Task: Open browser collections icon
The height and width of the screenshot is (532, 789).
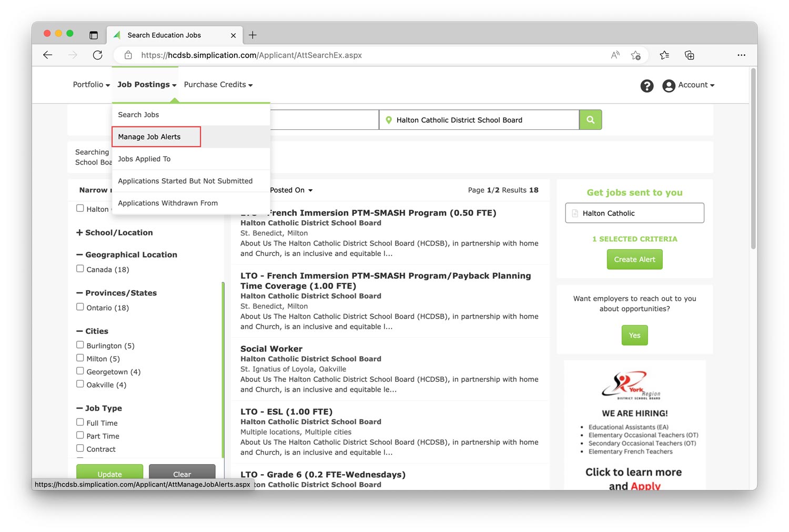Action: [x=689, y=55]
